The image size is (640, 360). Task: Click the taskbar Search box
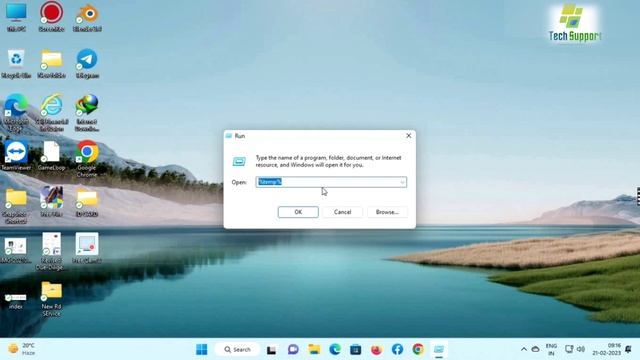(238, 349)
